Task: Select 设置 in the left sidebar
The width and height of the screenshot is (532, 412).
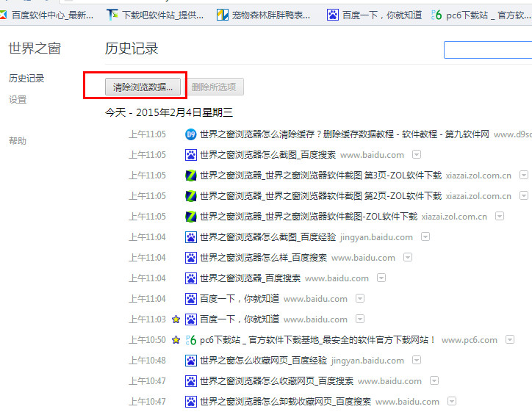Action: click(18, 99)
